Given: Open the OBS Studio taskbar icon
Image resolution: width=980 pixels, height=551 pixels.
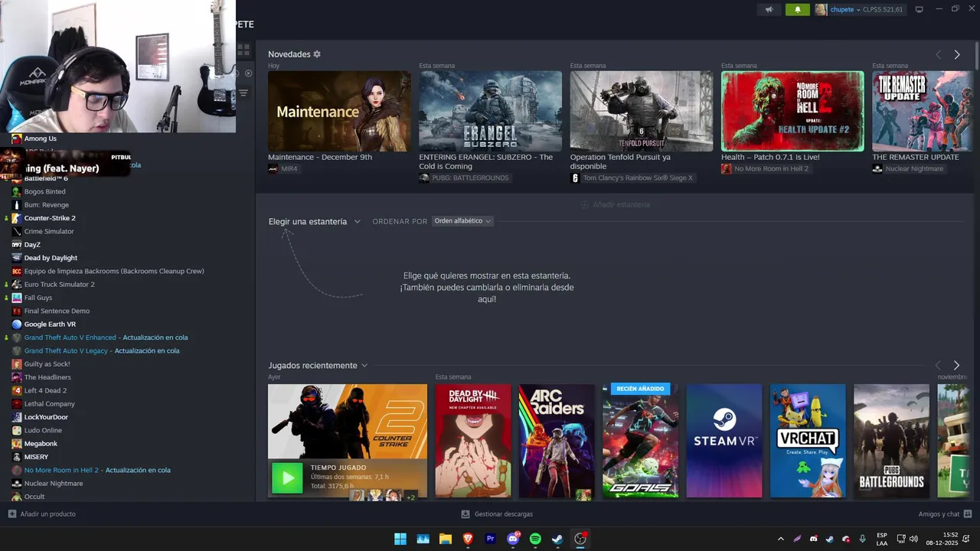Looking at the screenshot, I should [x=580, y=539].
